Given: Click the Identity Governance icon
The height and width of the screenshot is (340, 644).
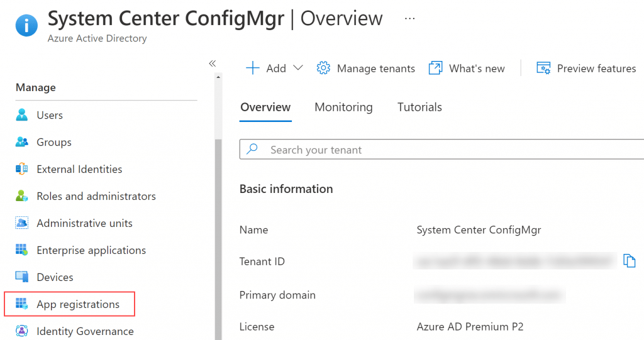Looking at the screenshot, I should pyautogui.click(x=22, y=331).
